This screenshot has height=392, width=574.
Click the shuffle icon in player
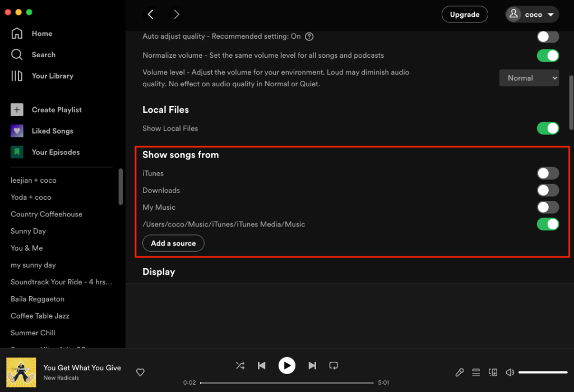coord(240,366)
